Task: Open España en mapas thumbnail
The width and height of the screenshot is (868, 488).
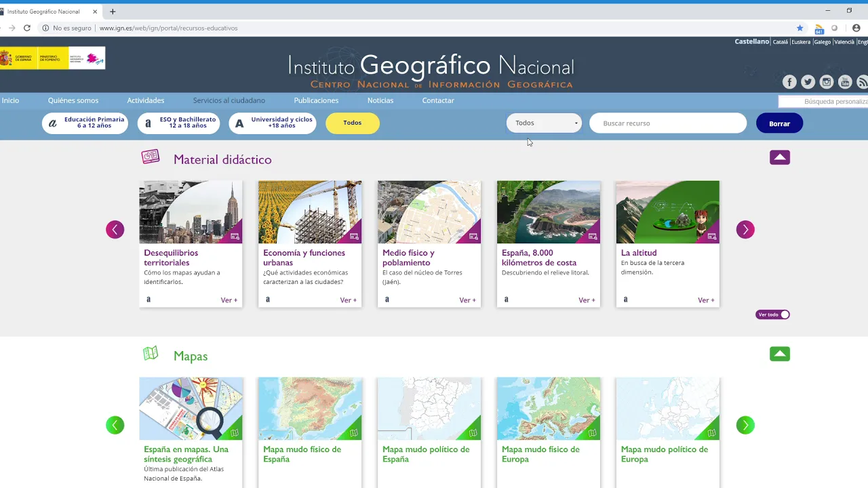Action: point(191,409)
